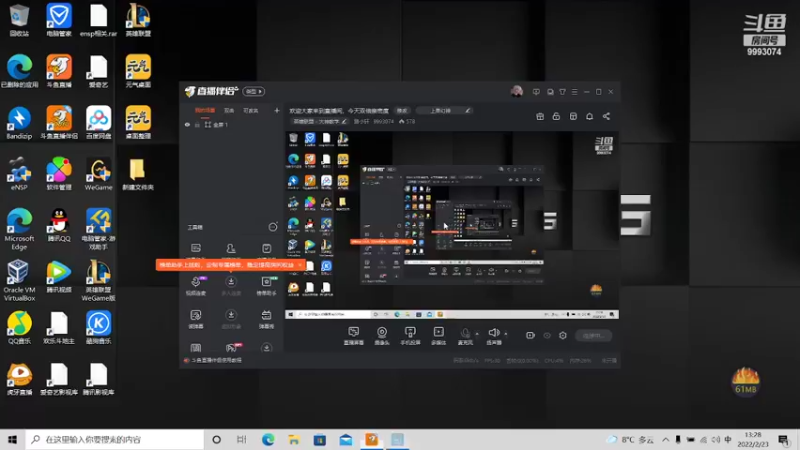
Task: Click the padlock icon in stream header
Action: 556,116
